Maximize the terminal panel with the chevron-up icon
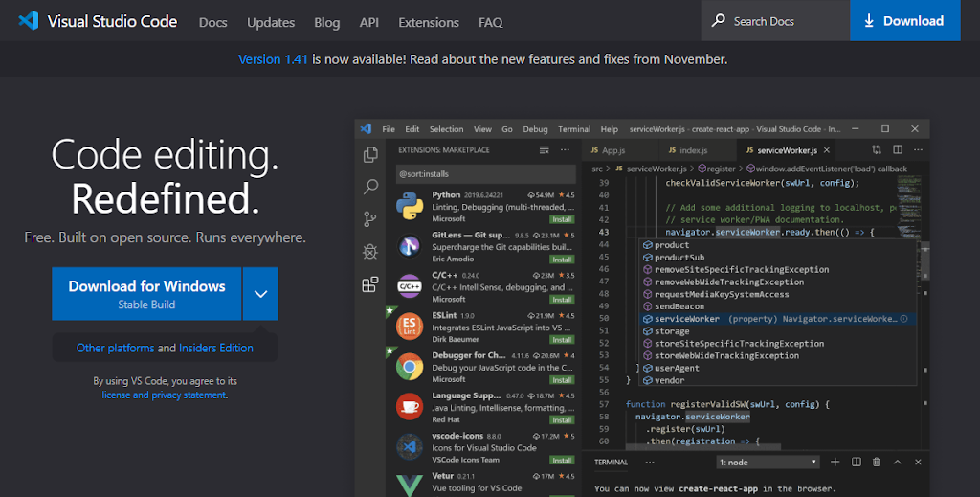The image size is (980, 497). click(898, 462)
